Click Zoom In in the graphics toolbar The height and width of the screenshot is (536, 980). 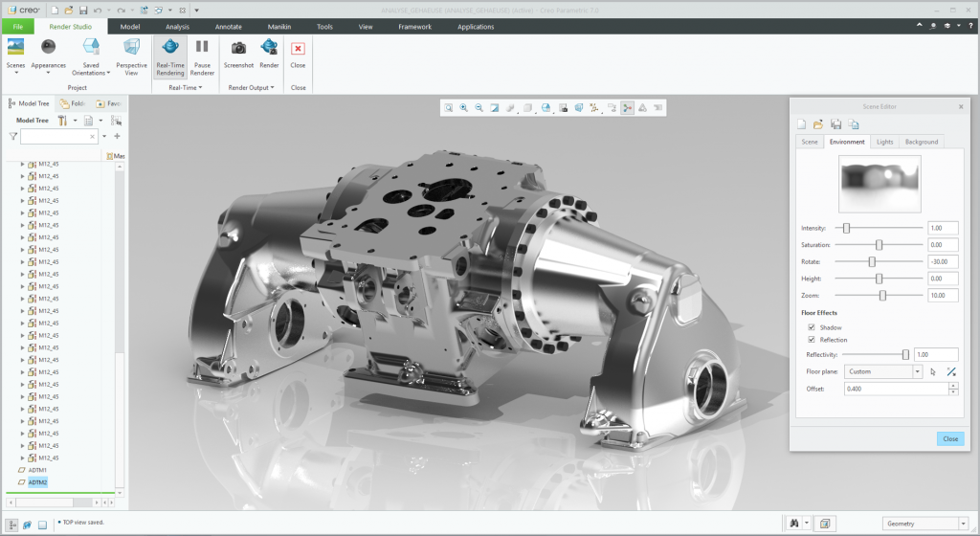pyautogui.click(x=463, y=108)
